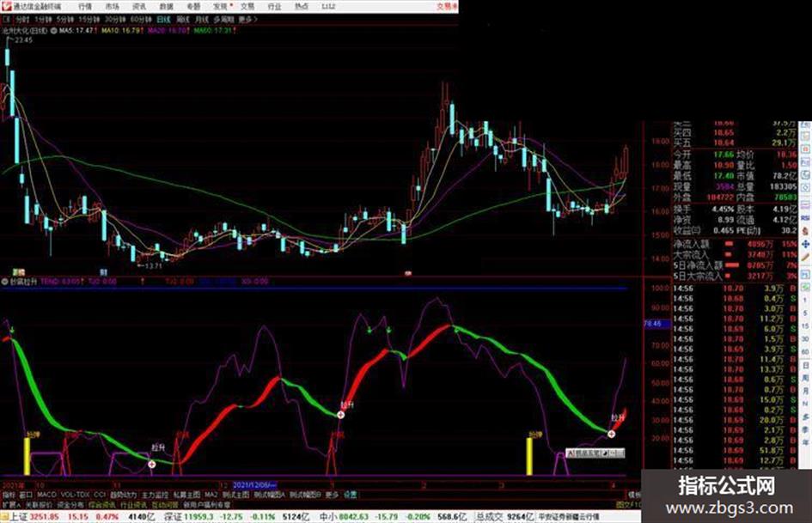
Task: Switch to the 15分钟 period tab
Action: (89, 20)
